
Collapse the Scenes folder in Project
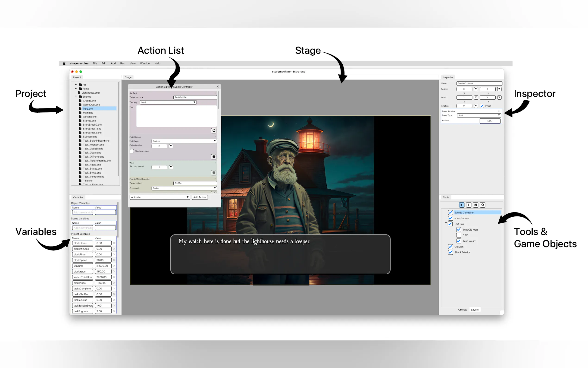(76, 97)
